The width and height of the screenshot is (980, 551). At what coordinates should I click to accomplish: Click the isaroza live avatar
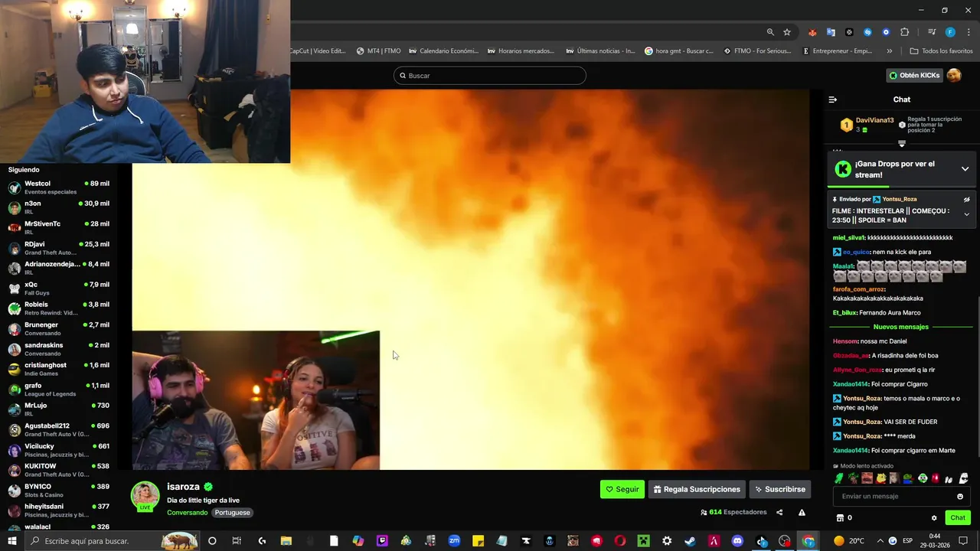tap(145, 496)
